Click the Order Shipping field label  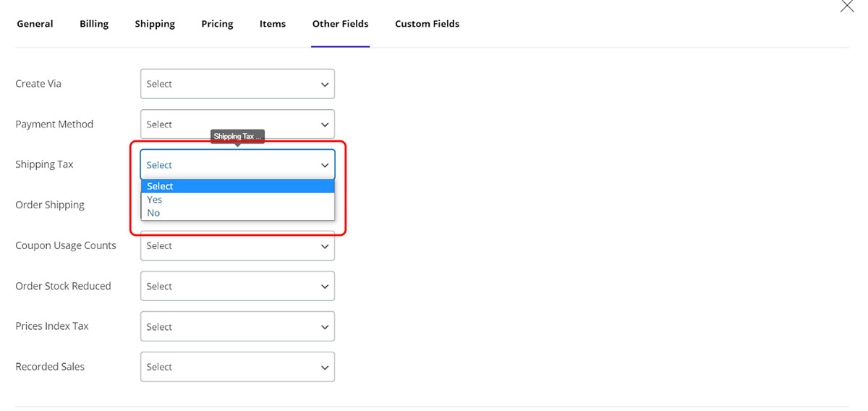click(50, 205)
